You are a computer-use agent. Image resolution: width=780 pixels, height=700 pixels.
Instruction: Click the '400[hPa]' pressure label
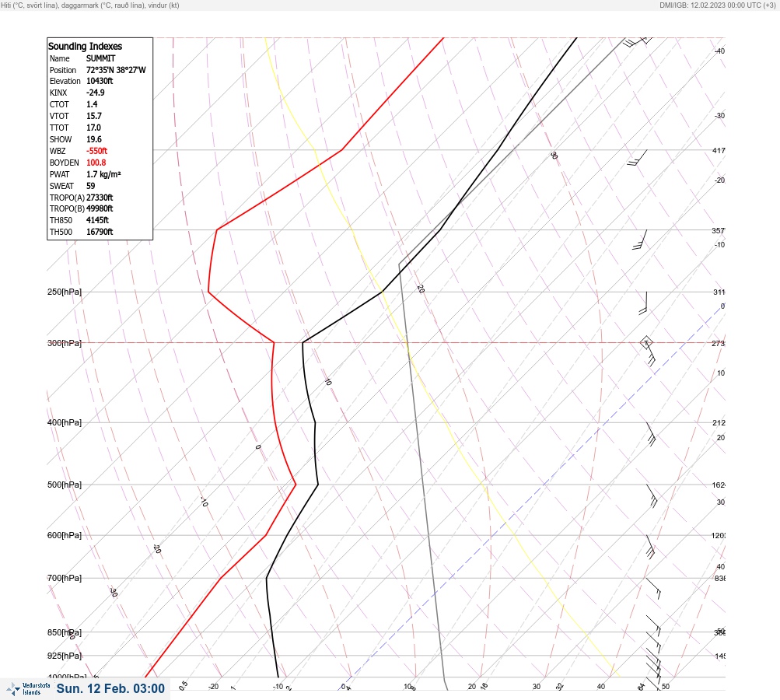pyautogui.click(x=65, y=422)
